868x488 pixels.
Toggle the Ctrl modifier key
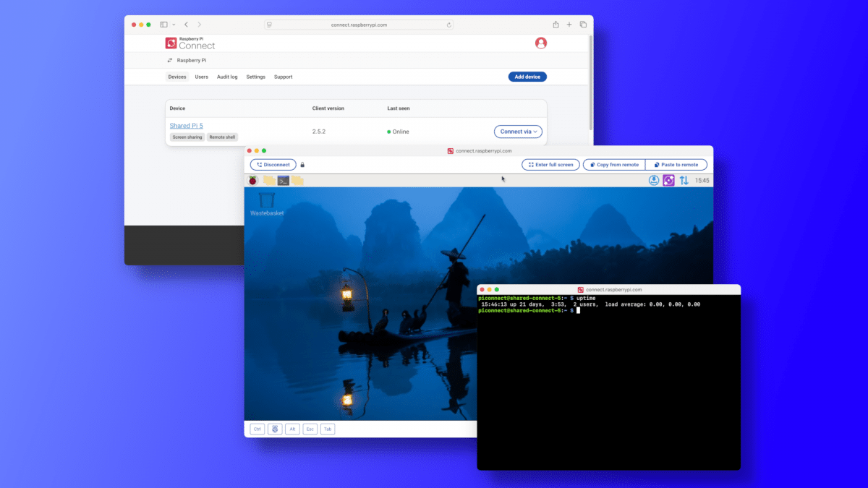[x=257, y=429]
